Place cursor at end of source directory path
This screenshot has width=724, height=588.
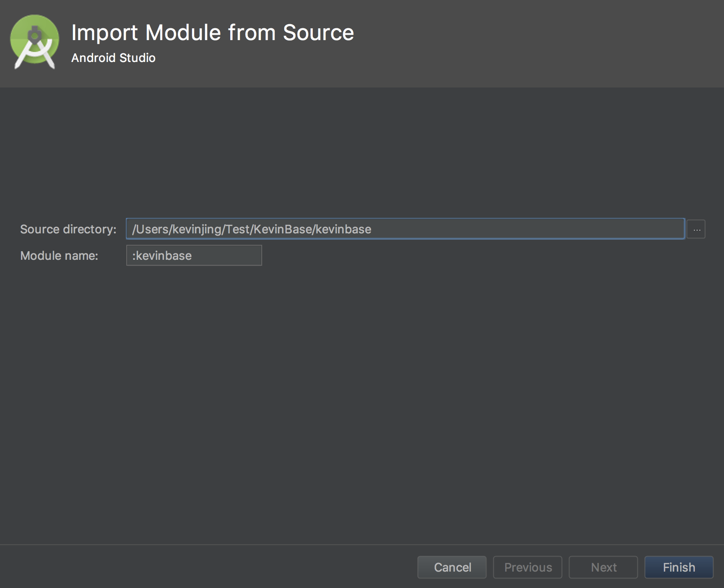click(372, 229)
